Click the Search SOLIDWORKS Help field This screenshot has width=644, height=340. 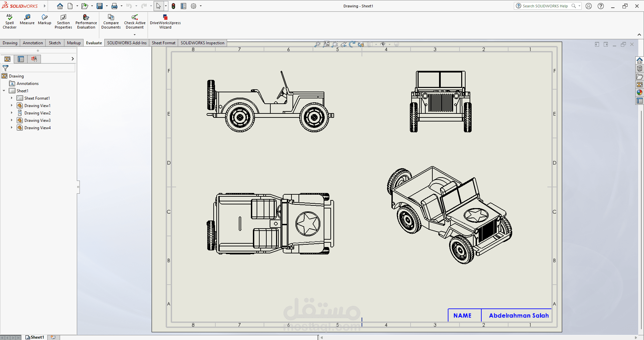pyautogui.click(x=545, y=6)
